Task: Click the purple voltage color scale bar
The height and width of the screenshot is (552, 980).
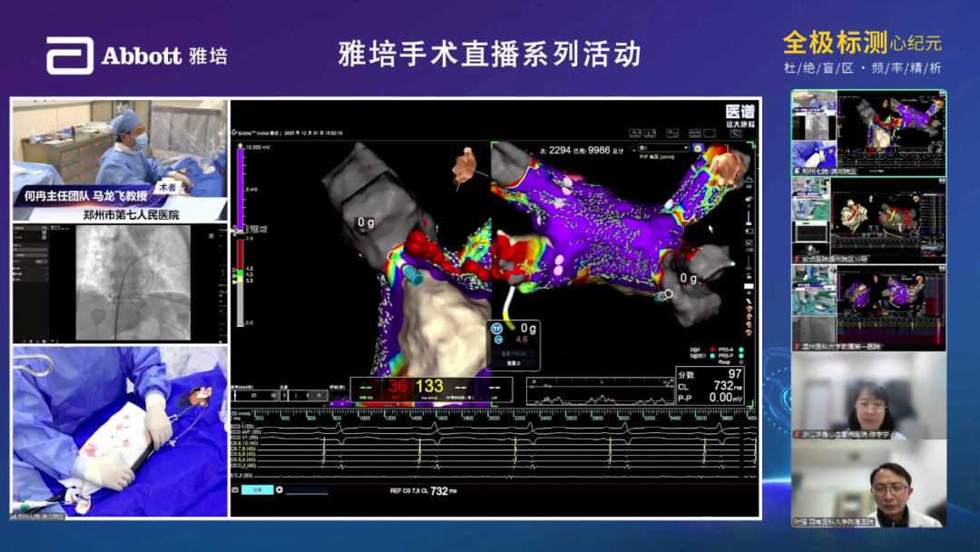Action: click(x=240, y=189)
